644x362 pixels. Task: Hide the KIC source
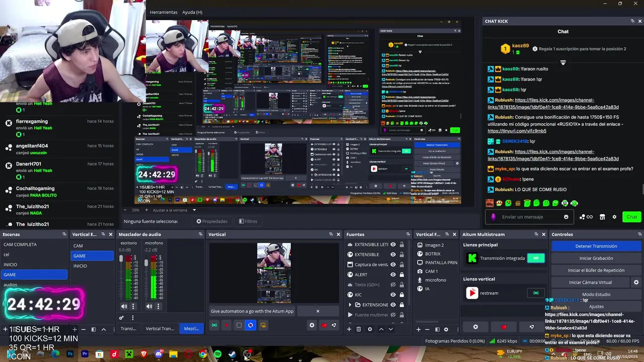[393, 295]
